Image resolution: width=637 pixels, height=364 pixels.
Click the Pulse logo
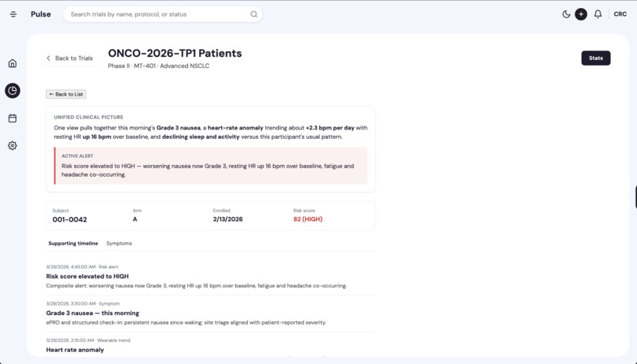coord(40,14)
